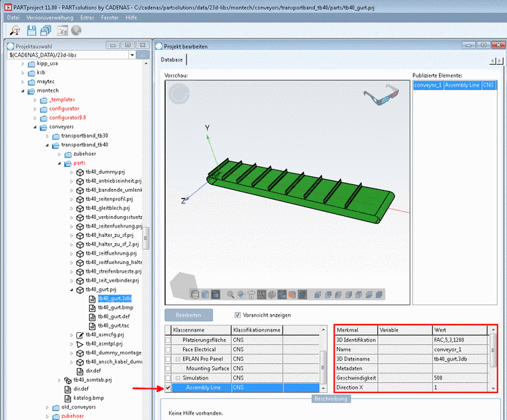Toggle the Voransicht anzeigen checkbox
507x420 pixels.
point(238,315)
